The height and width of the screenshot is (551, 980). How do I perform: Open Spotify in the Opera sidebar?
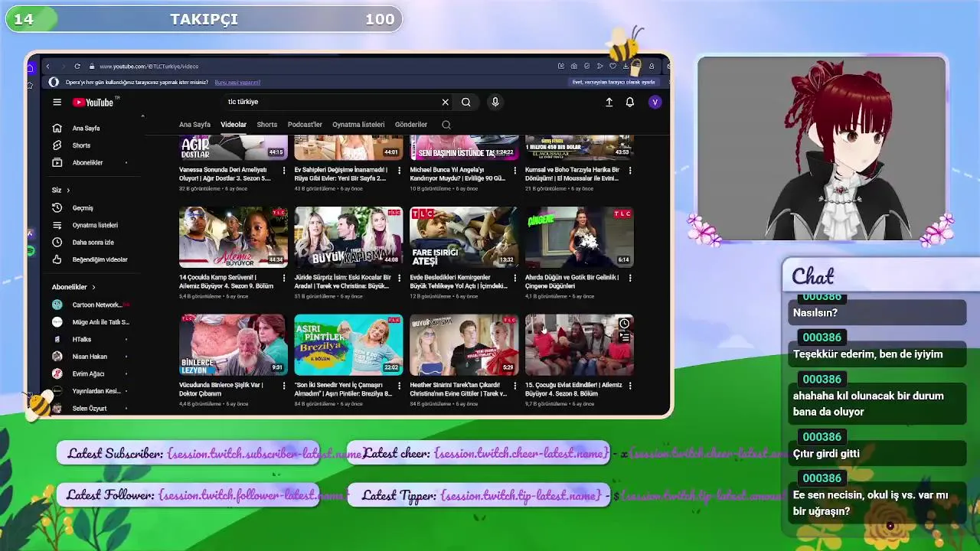[30, 251]
